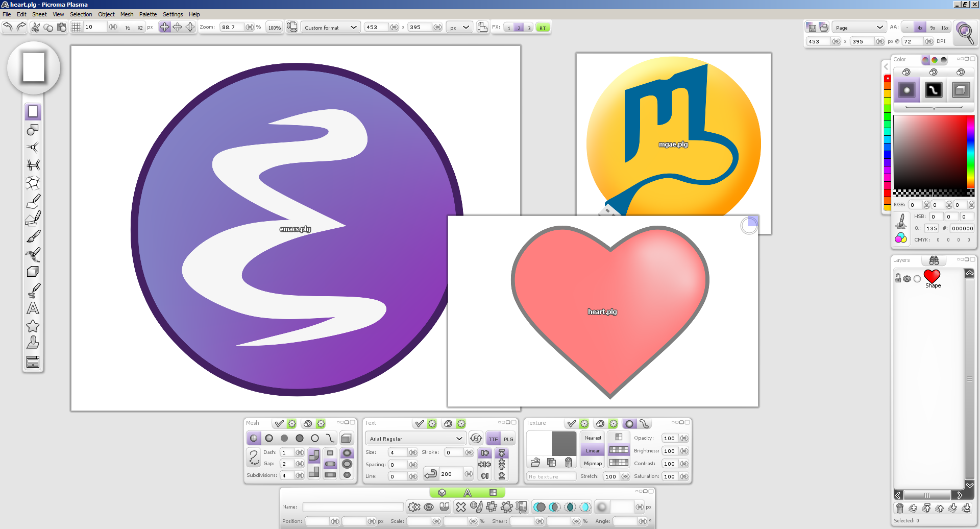
Task: Choose Nearest texture filtering
Action: [x=593, y=438]
